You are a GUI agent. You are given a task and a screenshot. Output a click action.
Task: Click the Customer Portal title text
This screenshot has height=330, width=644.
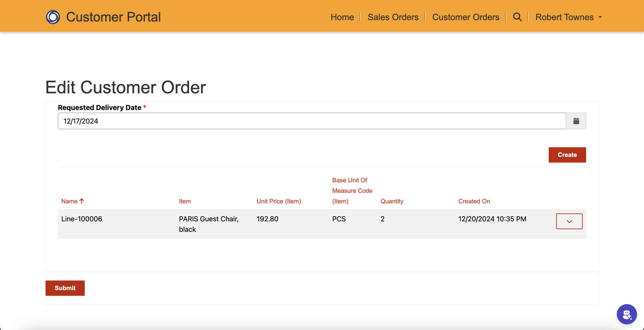pos(113,17)
